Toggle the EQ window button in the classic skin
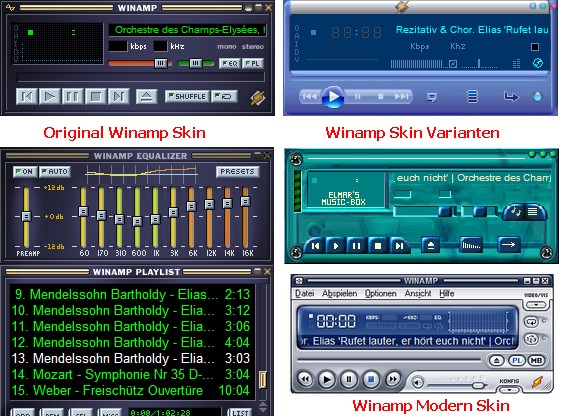The height and width of the screenshot is (416, 564). [229, 64]
